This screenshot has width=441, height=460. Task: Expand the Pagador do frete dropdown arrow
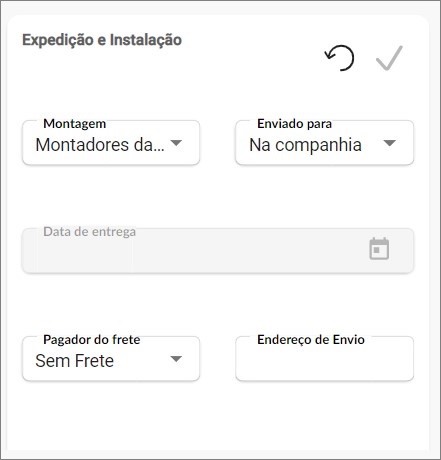[176, 359]
